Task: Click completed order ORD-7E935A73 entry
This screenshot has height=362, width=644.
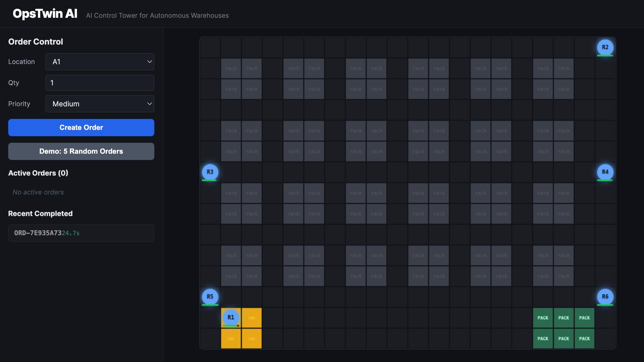Action: click(81, 233)
